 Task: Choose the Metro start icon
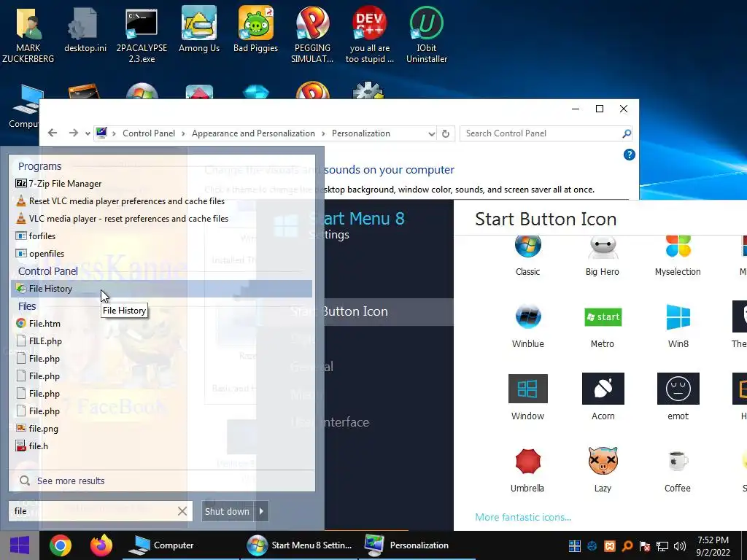603,316
